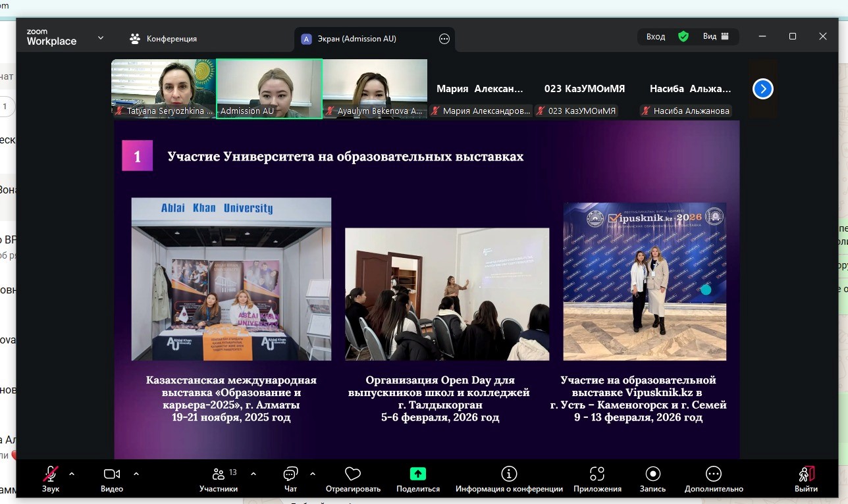Expand audio options arrow next to Звук
Screen dimensions: 848x504
pos(72,473)
